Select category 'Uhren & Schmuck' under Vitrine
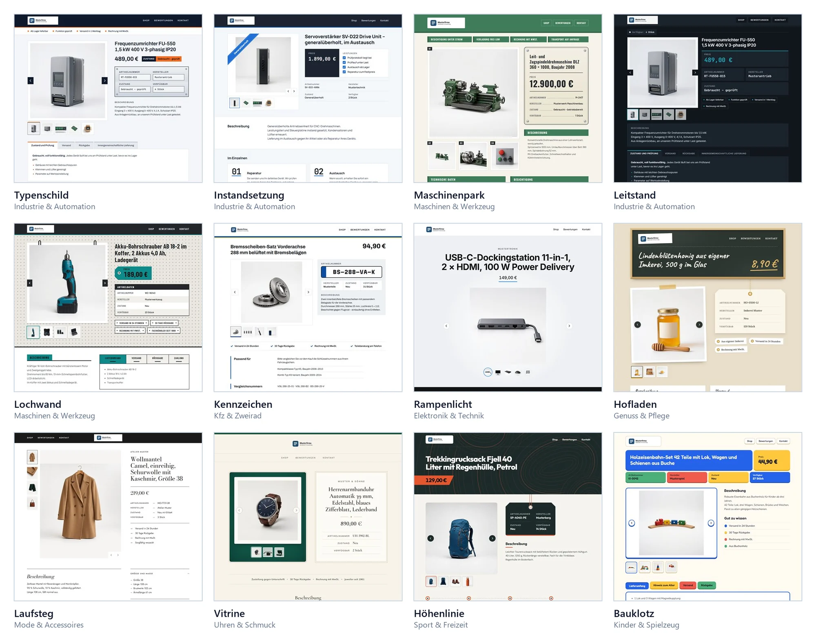816x644 pixels. [245, 625]
